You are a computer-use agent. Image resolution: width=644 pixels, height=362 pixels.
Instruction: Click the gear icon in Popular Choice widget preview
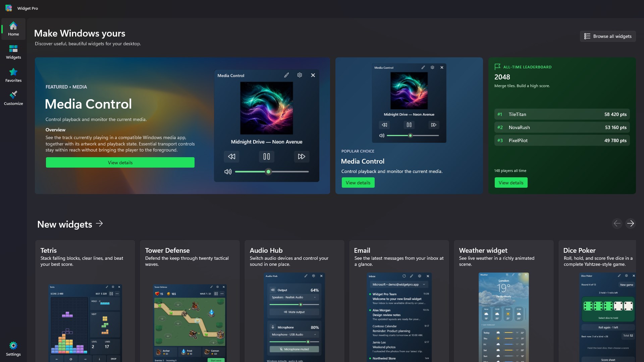click(432, 67)
